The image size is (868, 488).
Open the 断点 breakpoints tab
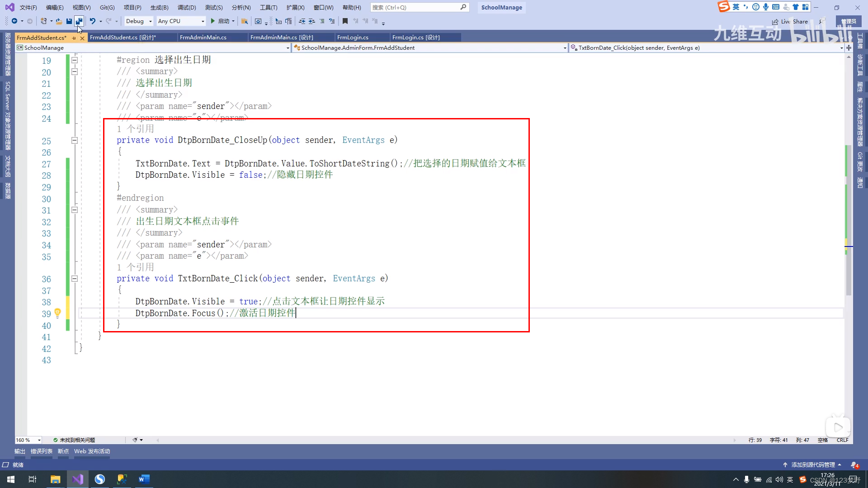point(63,451)
